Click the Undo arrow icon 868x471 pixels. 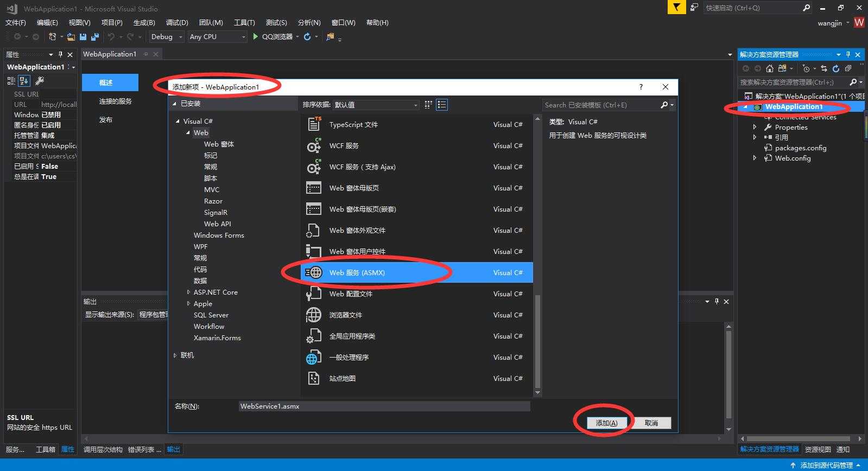click(111, 36)
